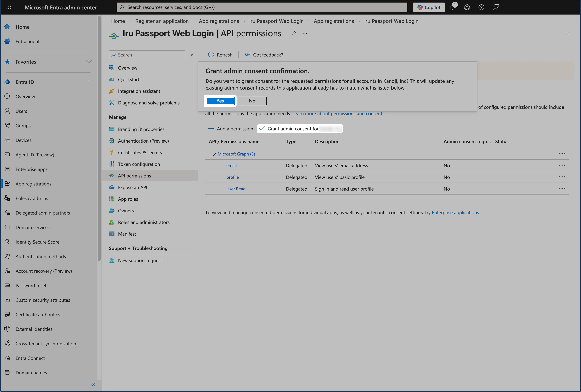Viewport: 581px width, 392px height.
Task: Open the ellipsis menu on the email row
Action: [562, 165]
